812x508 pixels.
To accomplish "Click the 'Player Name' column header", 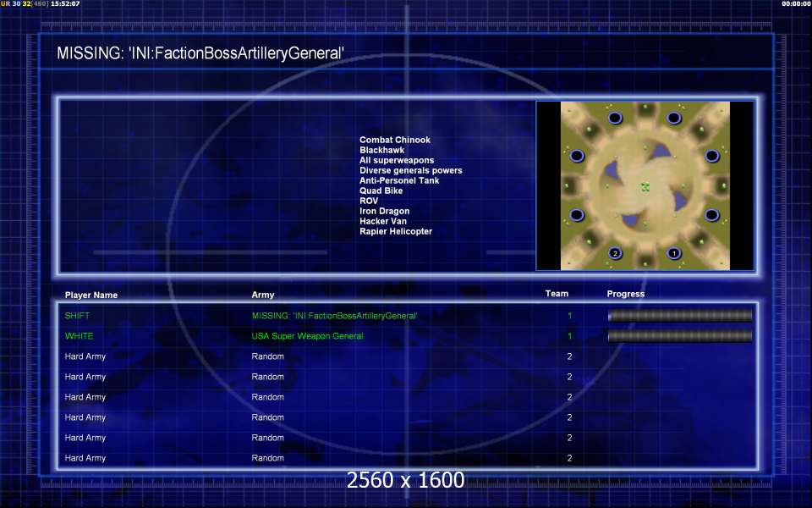I will tap(91, 295).
